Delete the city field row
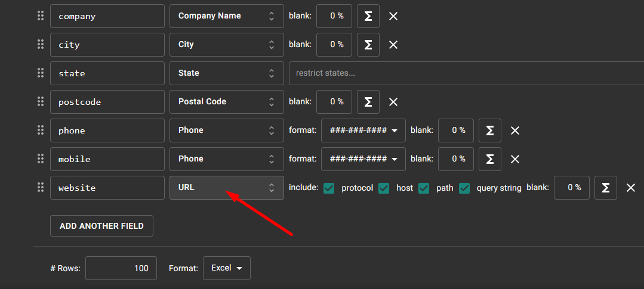 click(393, 44)
